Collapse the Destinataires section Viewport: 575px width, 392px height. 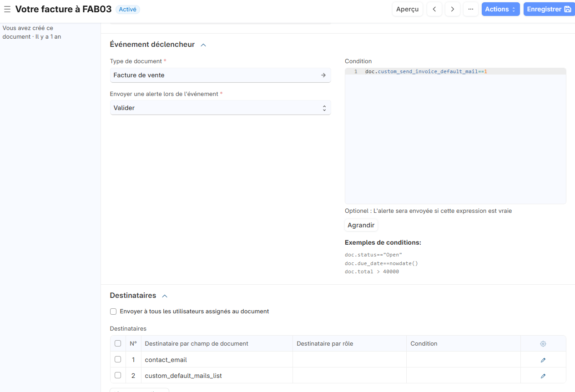pos(165,296)
